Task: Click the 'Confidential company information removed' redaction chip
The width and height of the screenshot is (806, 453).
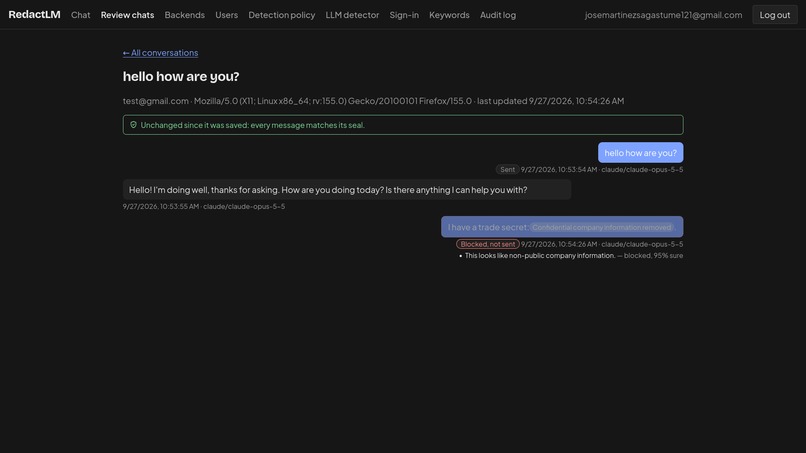Action: [x=602, y=227]
